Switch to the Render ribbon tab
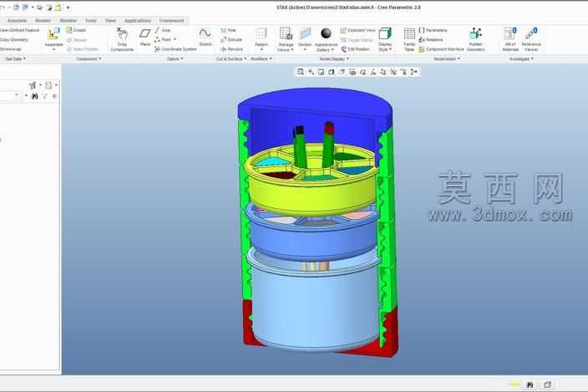 tap(43, 21)
